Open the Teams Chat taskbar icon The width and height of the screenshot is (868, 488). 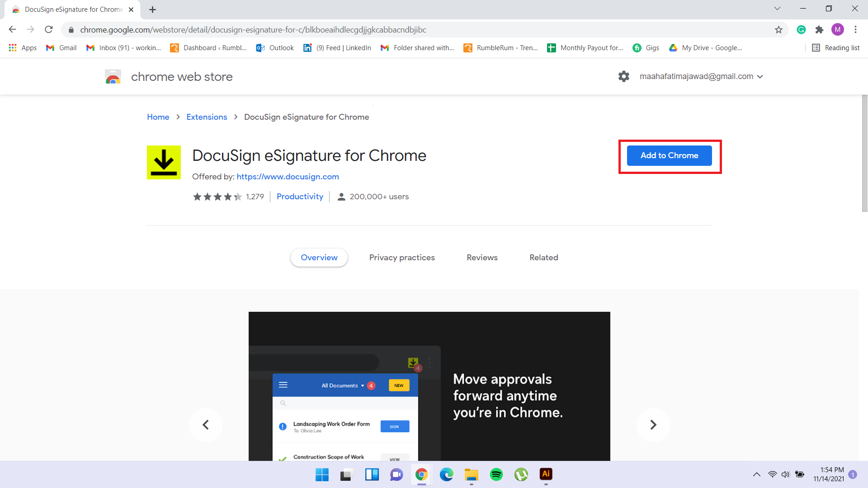click(x=396, y=474)
